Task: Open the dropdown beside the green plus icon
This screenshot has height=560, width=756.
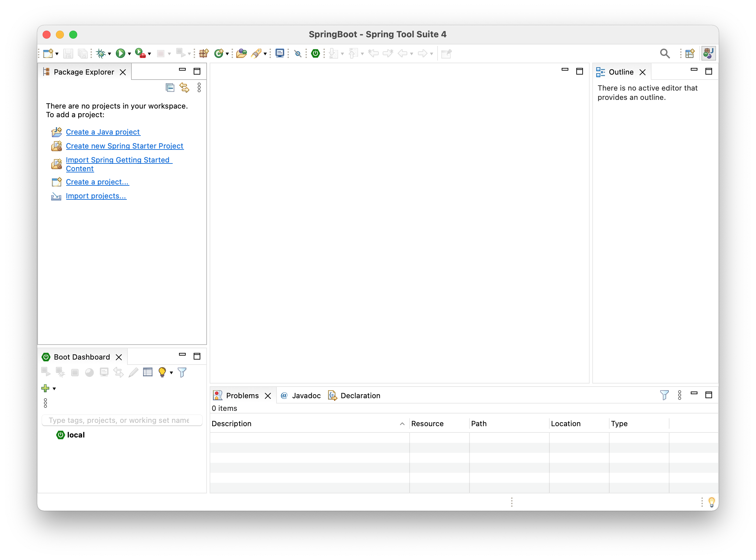Action: (54, 389)
